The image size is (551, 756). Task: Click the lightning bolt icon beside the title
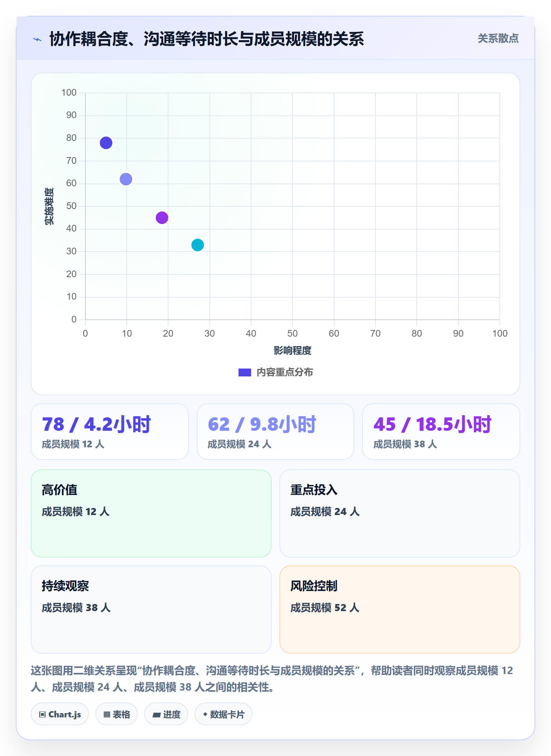pos(37,39)
